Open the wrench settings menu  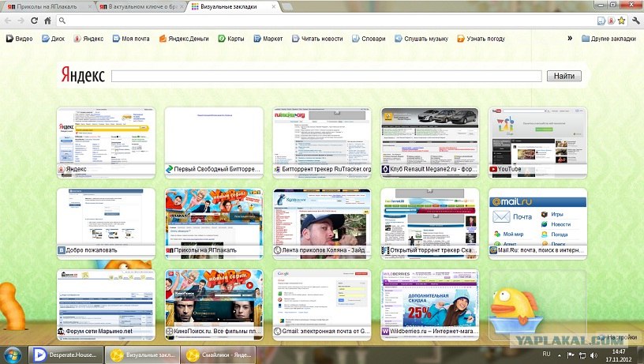(x=635, y=21)
